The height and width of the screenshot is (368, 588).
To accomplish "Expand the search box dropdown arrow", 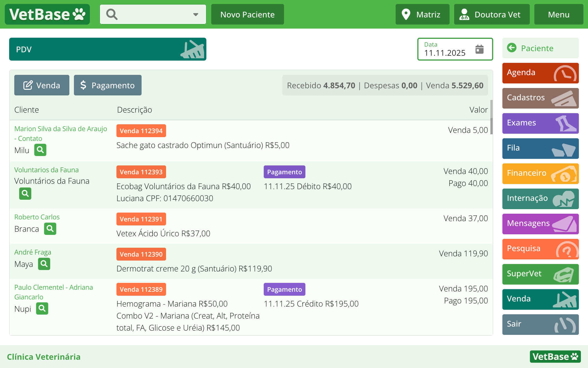I will [196, 15].
